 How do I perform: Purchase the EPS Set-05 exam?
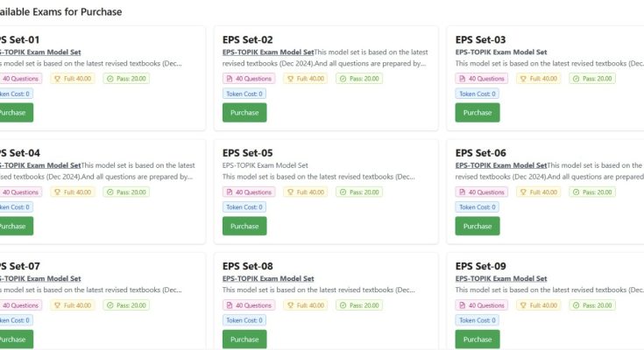coord(244,227)
